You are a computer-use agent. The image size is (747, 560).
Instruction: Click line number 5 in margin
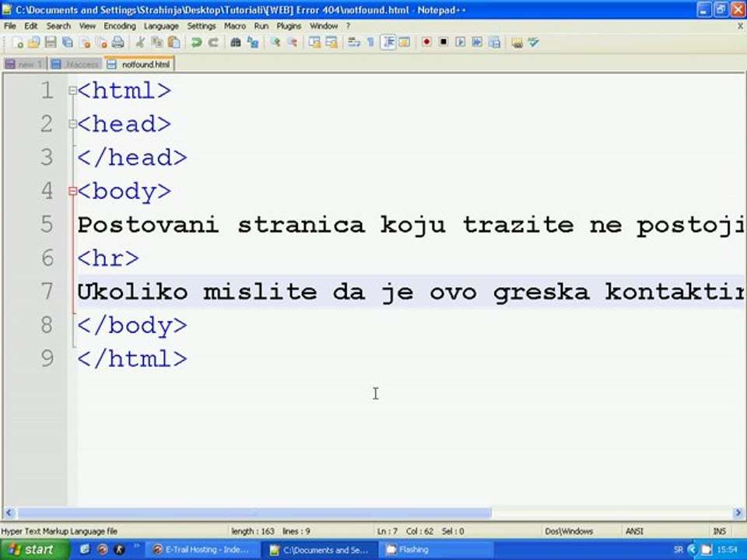[x=47, y=224]
